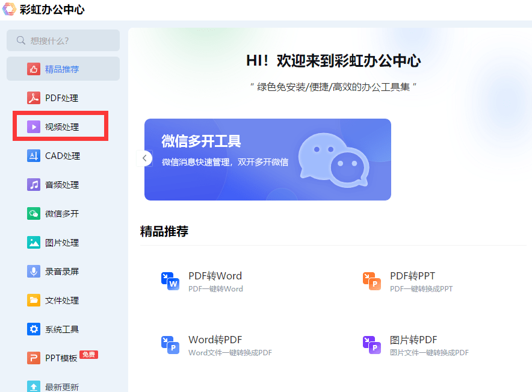The width and height of the screenshot is (532, 392).
Task: Click the 彩虹办公中心 logo icon
Action: (9, 9)
